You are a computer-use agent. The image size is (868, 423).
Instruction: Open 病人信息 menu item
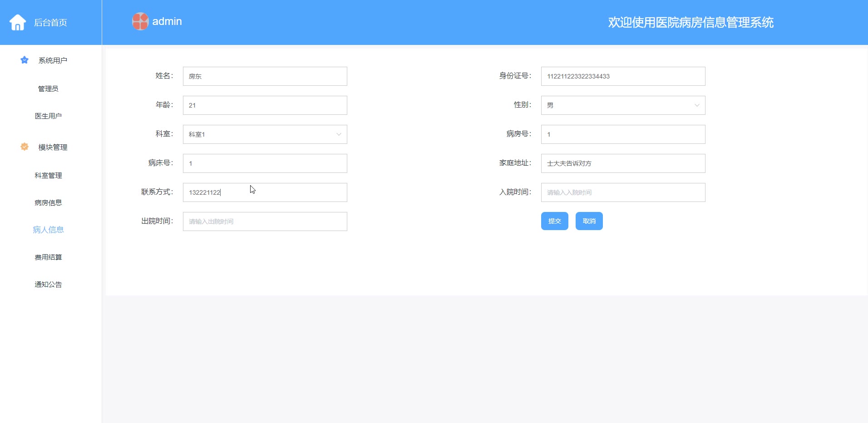48,230
